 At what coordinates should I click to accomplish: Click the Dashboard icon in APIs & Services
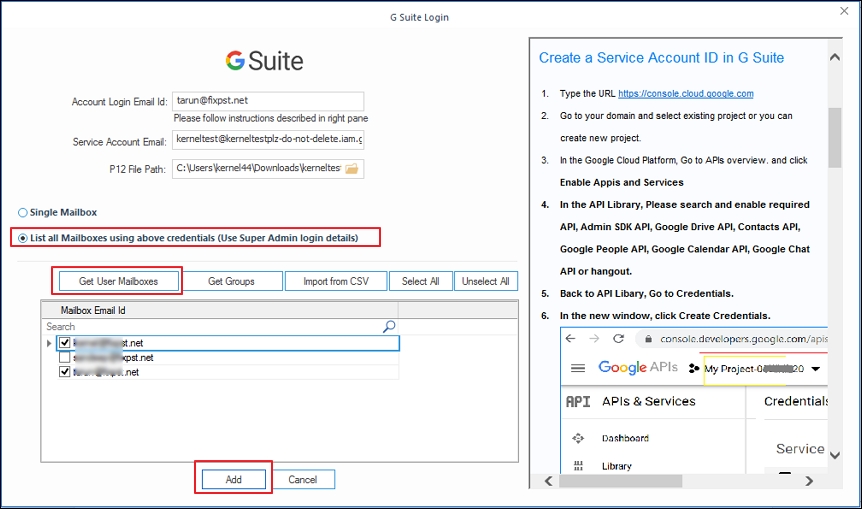pos(578,438)
